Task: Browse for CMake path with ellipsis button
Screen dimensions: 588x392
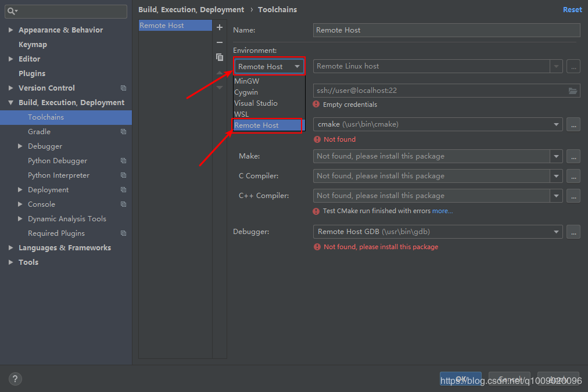Action: [573, 124]
